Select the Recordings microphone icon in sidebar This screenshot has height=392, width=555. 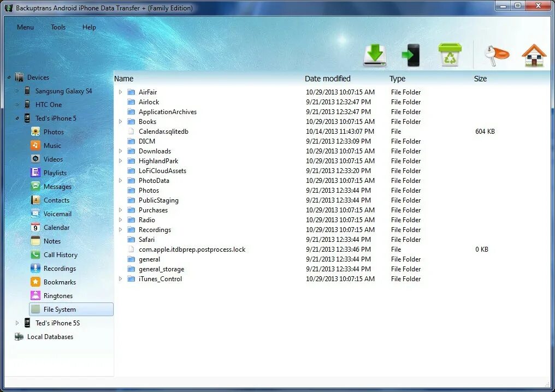coord(36,269)
